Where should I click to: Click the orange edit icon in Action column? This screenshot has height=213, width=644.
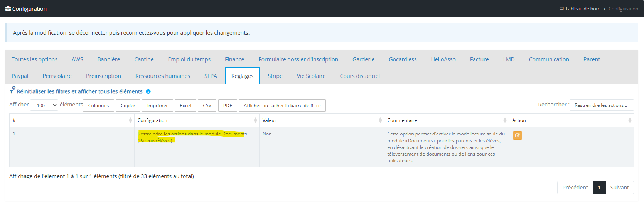(517, 135)
